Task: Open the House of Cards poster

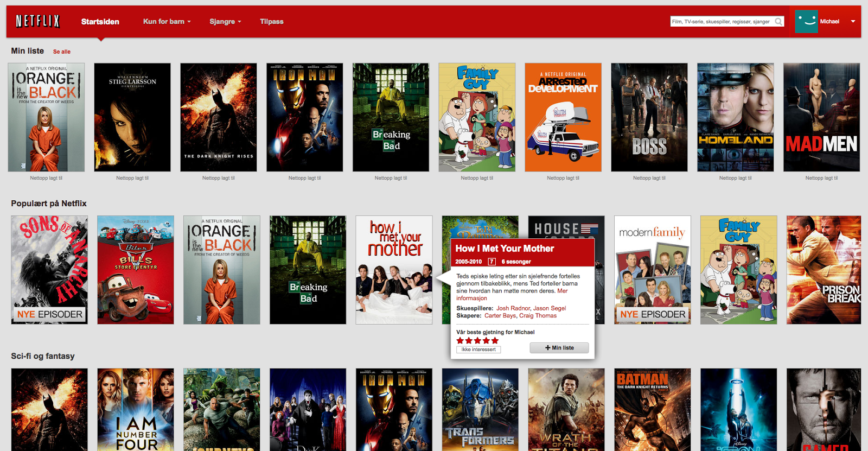Action: point(566,227)
